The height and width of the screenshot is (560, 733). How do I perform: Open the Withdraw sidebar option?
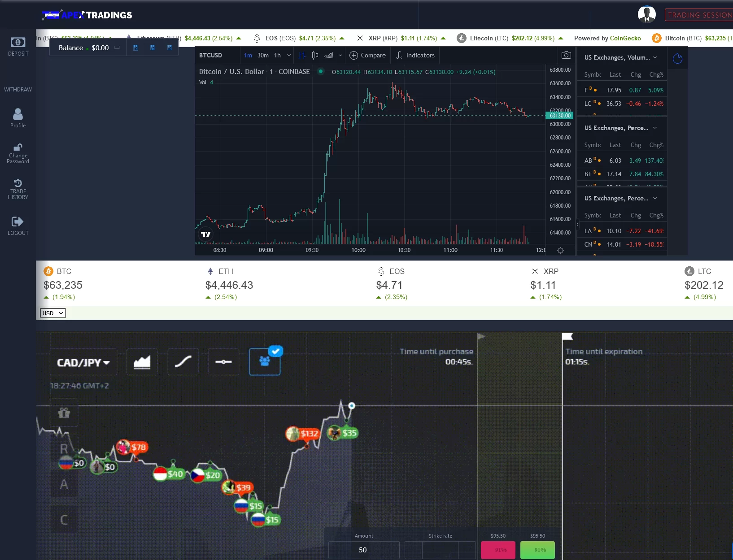click(x=18, y=90)
